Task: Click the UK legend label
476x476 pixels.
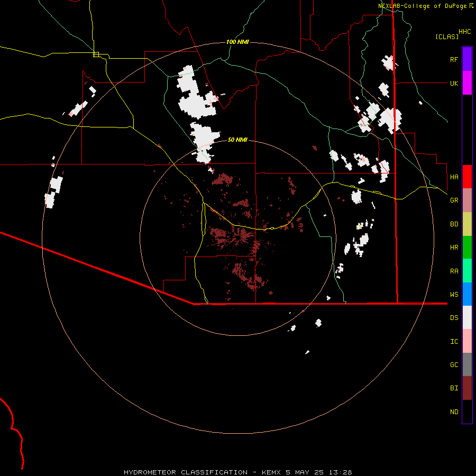Action: click(454, 83)
